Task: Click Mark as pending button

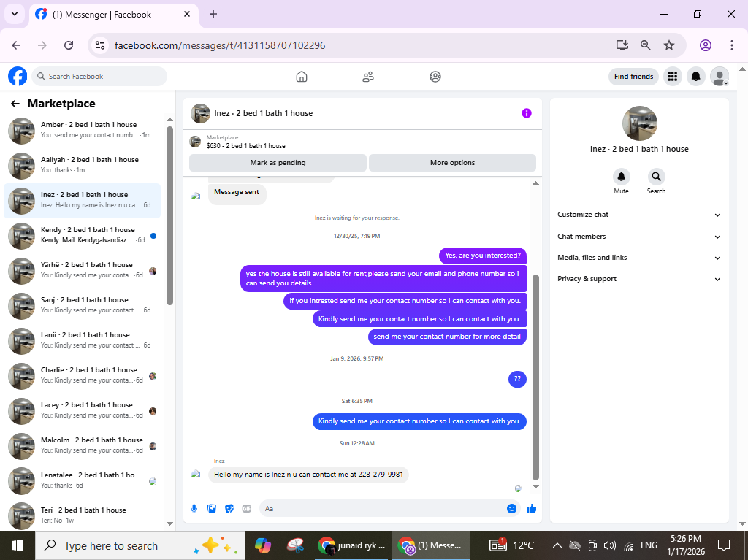Action: [x=278, y=163]
